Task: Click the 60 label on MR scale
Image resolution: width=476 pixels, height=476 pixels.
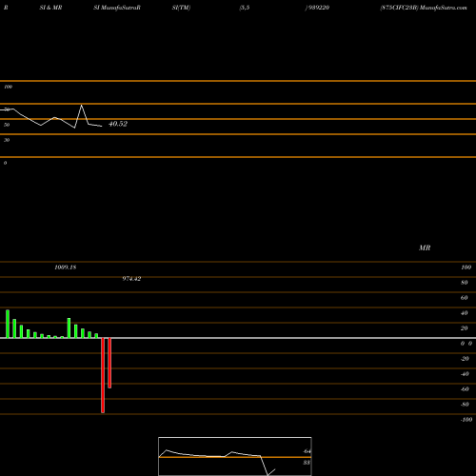Action: 465,298
